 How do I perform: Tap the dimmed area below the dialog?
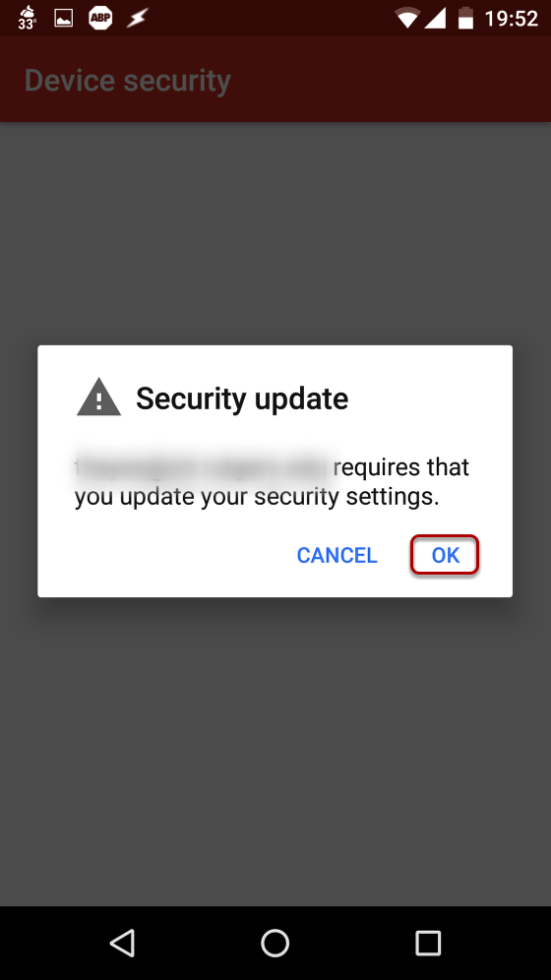pos(275,752)
